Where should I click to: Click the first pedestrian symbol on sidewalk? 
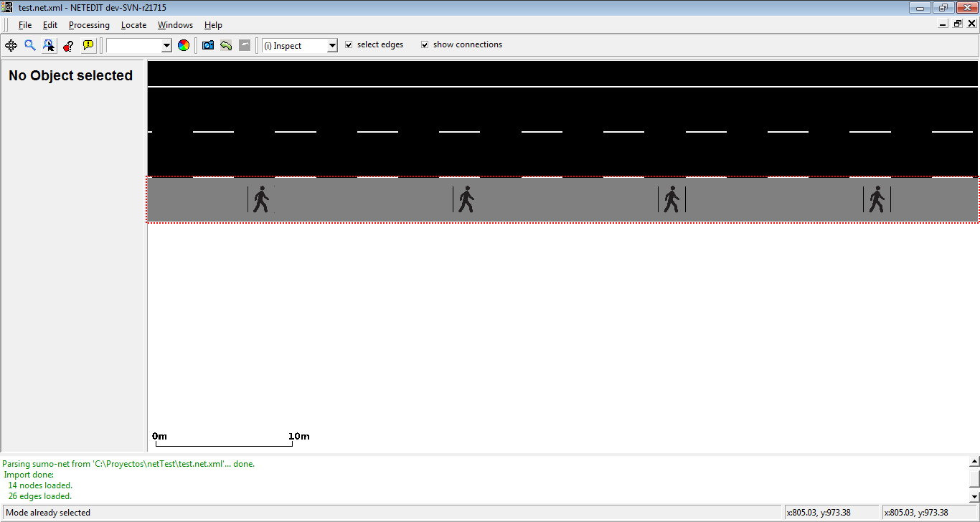point(261,199)
